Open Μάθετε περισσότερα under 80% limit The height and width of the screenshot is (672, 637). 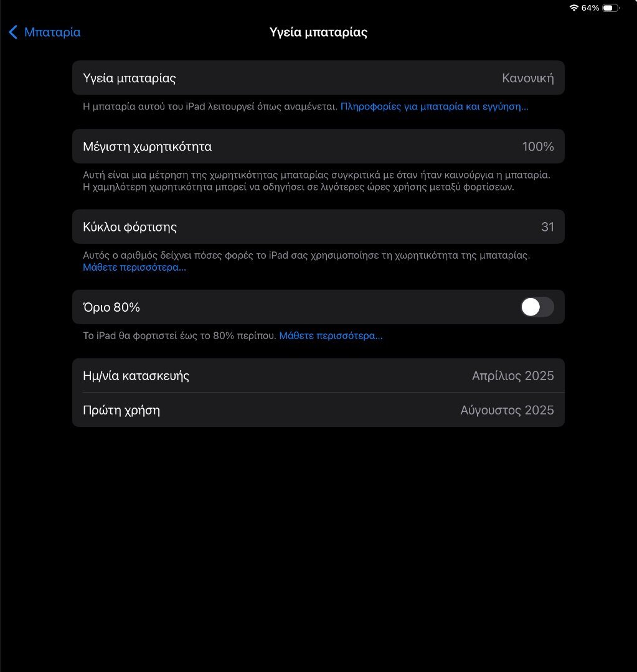point(331,335)
